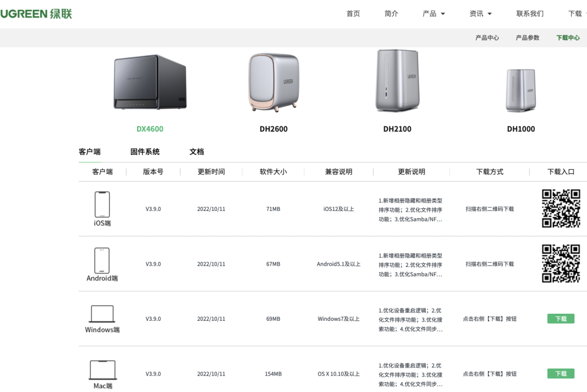Viewport: 587px width, 392px height.
Task: Click the 下载入口 column header
Action: pos(561,172)
